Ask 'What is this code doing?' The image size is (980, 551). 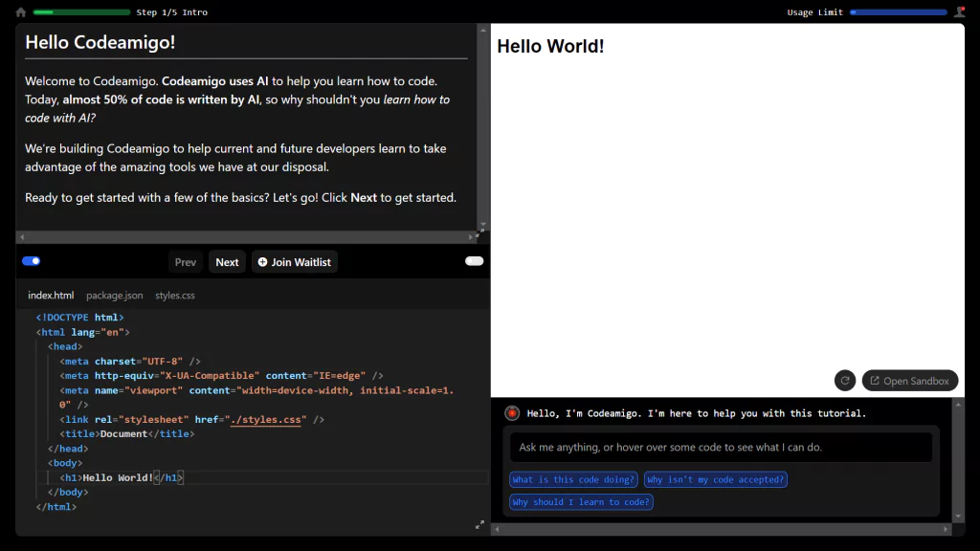tap(573, 480)
